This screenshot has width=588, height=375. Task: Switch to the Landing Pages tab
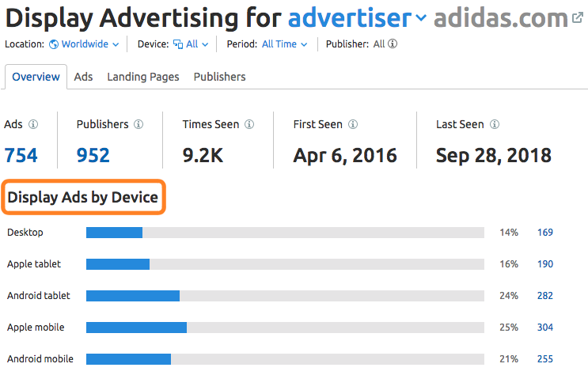[143, 77]
